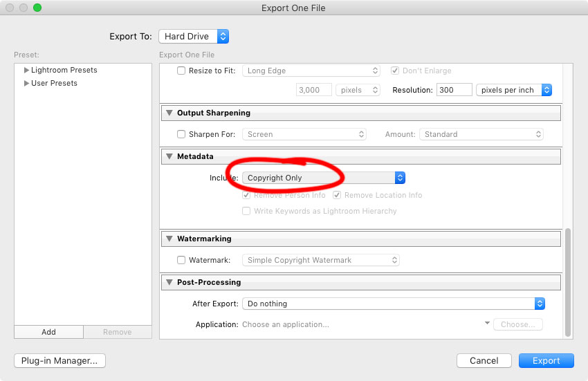Click the application chooser arrow

click(487, 323)
